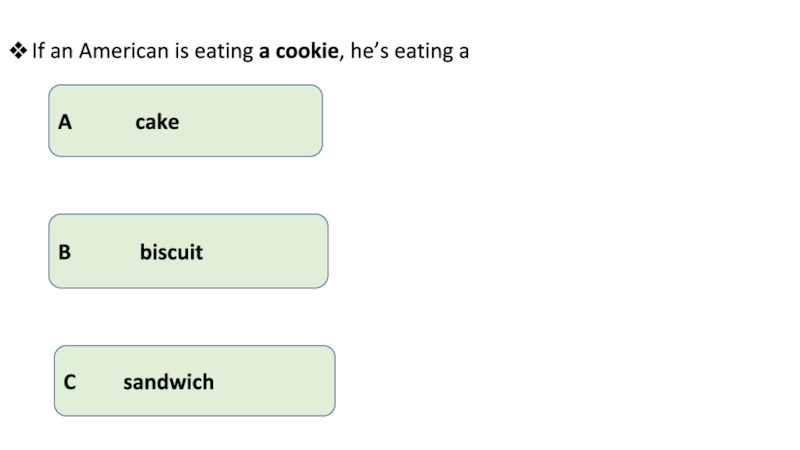The height and width of the screenshot is (450, 800).
Task: Click the bold phrase "a cookie"
Action: [x=298, y=51]
